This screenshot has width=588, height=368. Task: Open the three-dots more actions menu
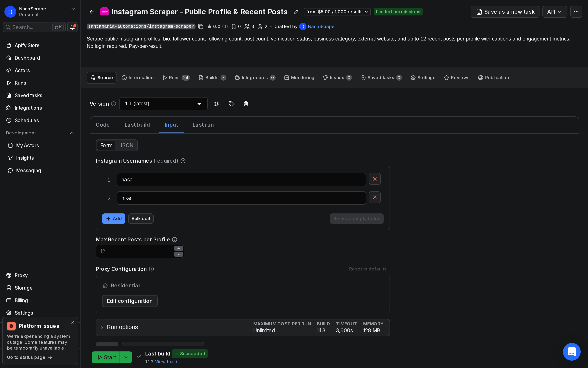[x=576, y=12]
